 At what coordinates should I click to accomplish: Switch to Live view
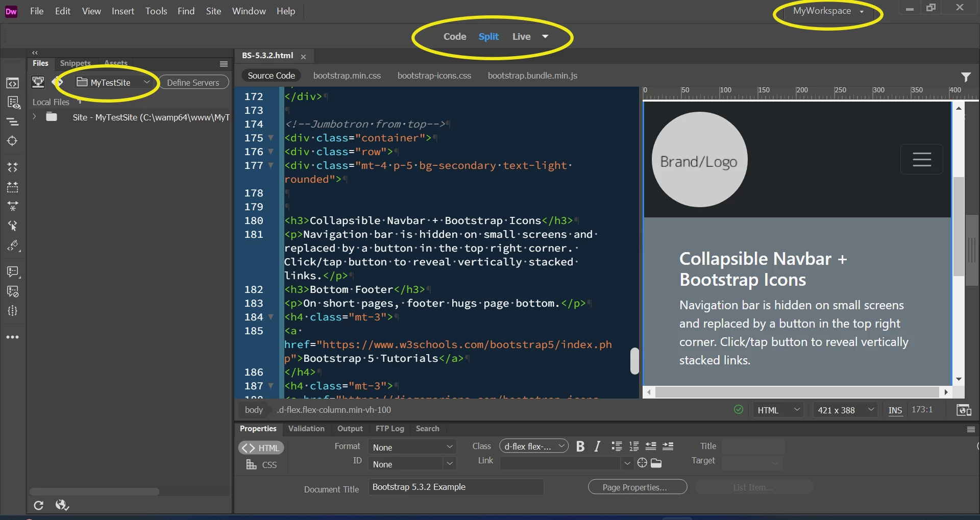(522, 37)
